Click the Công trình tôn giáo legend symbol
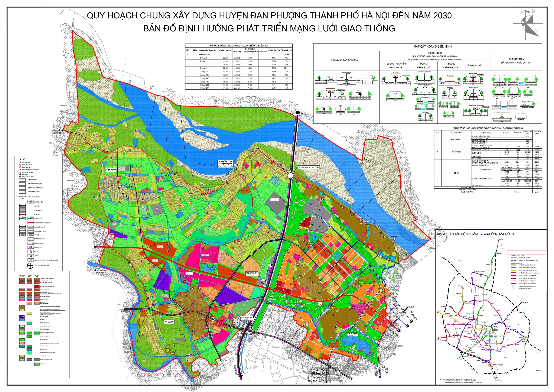Image resolution: width=554 pixels, height=392 pixels. coord(20,170)
